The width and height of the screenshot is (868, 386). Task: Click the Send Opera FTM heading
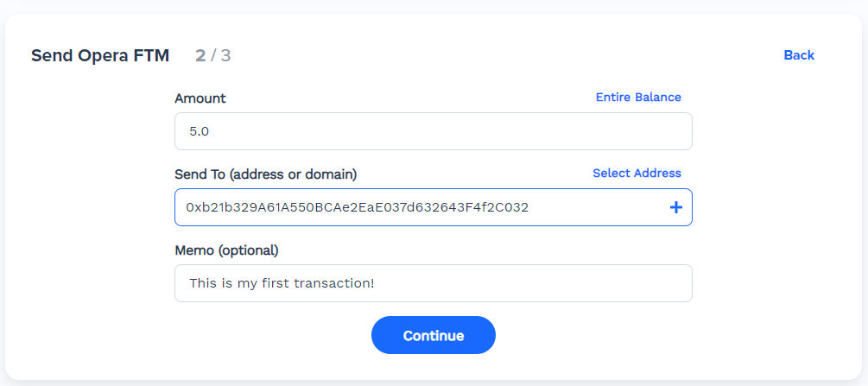click(x=100, y=56)
